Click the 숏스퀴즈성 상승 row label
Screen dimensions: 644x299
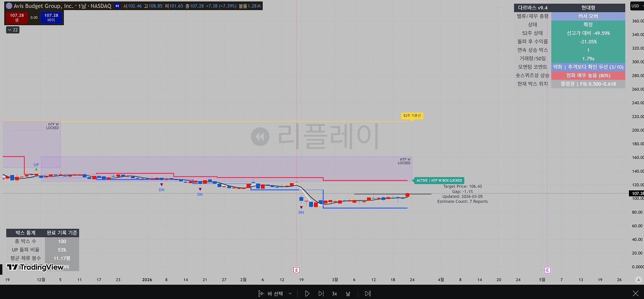[532, 76]
